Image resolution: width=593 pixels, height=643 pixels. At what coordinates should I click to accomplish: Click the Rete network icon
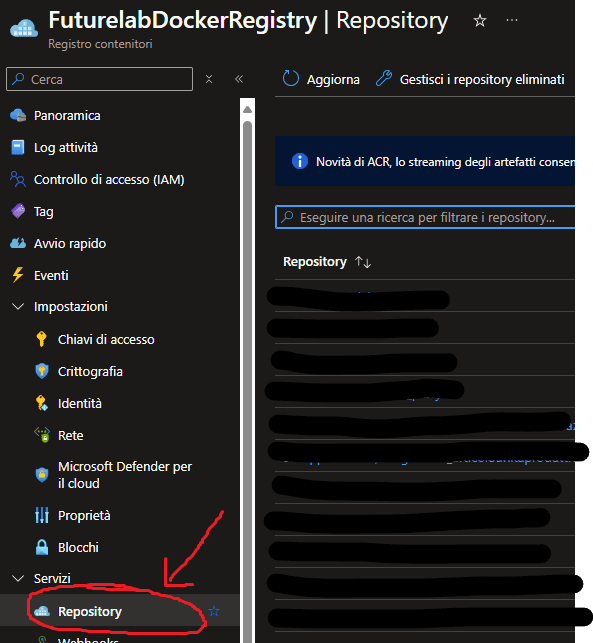[42, 435]
